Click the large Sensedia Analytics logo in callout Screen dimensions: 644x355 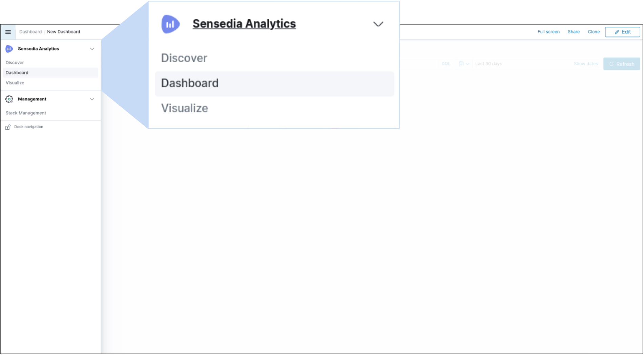170,24
